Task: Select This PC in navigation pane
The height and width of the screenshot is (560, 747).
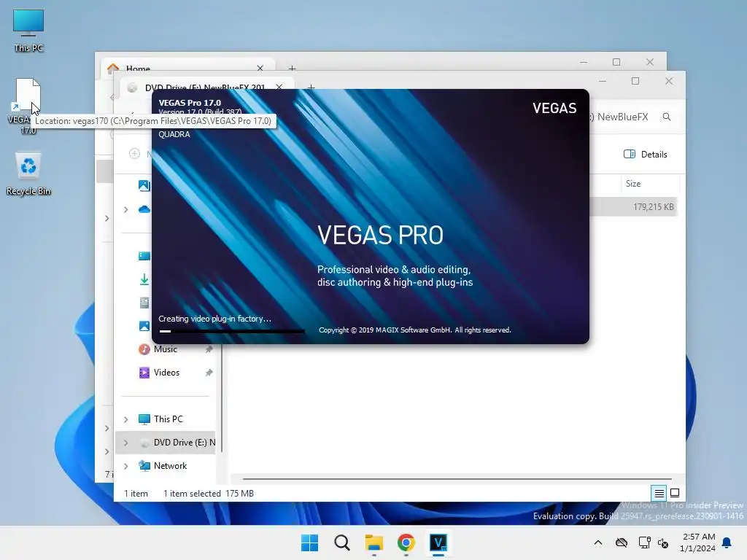Action: point(168,419)
